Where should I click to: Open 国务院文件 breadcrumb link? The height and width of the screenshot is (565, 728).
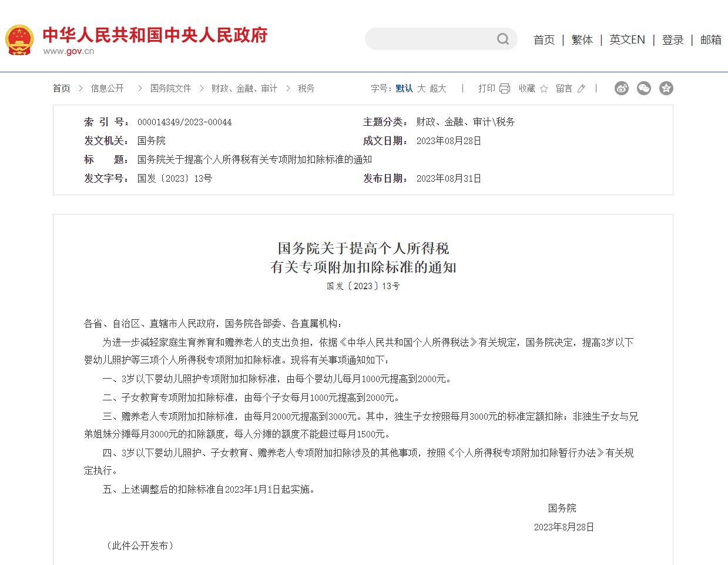click(x=170, y=88)
